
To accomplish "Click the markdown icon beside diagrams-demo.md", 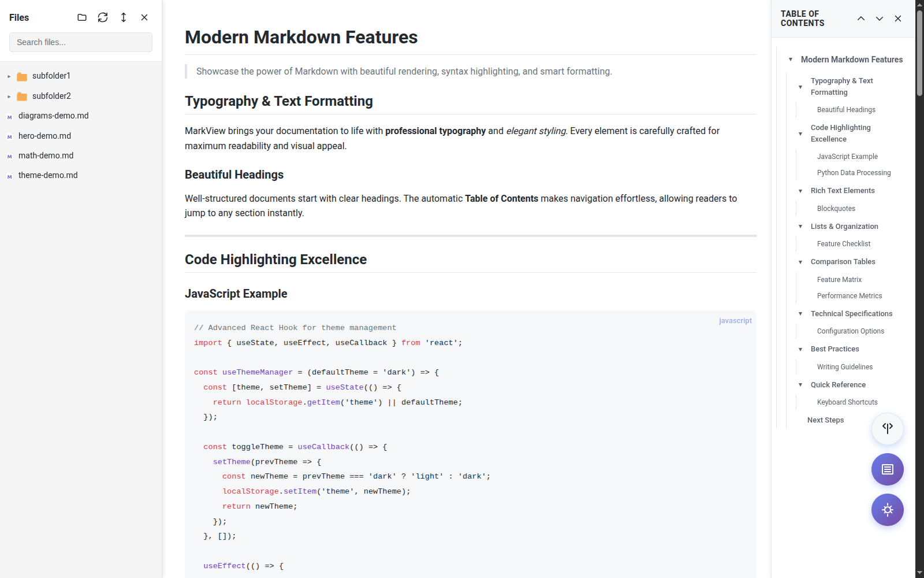I will 9,116.
